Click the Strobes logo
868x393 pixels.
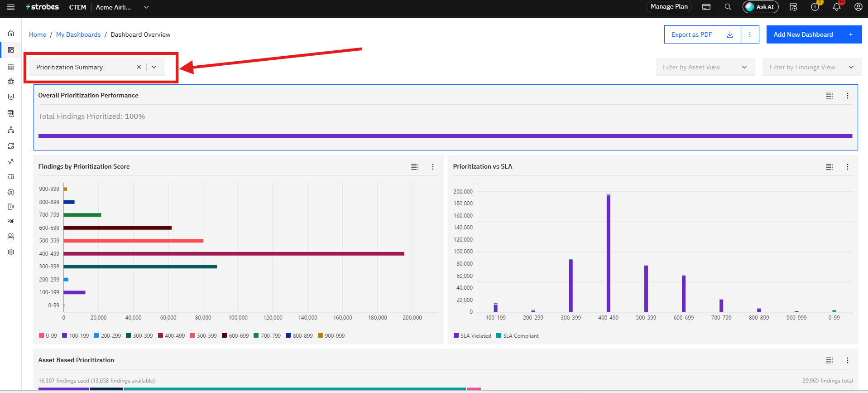point(43,7)
